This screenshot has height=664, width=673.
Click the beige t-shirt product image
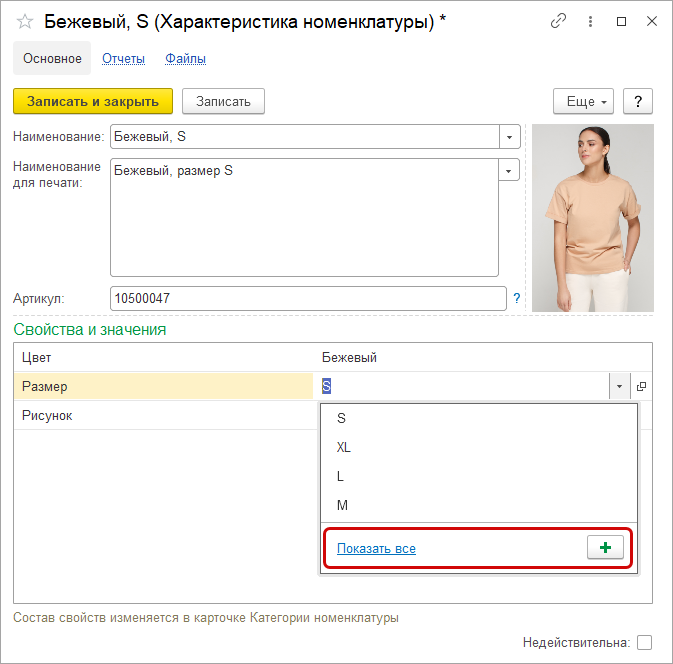[592, 217]
